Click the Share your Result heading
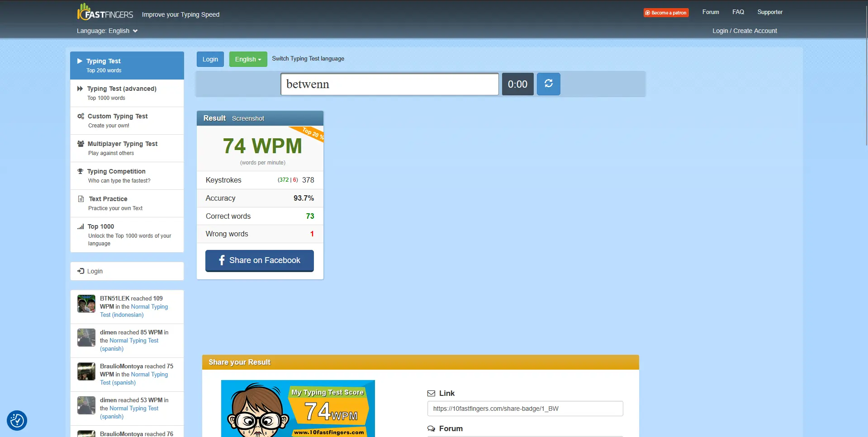The height and width of the screenshot is (437, 868). pos(239,362)
